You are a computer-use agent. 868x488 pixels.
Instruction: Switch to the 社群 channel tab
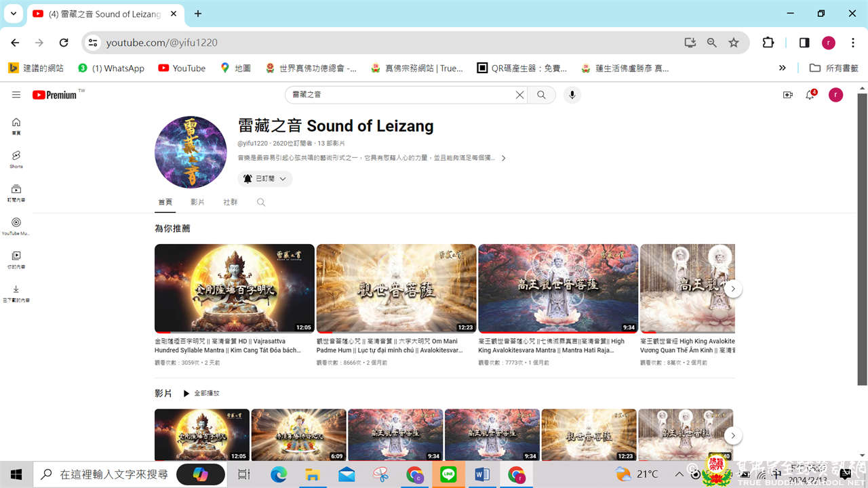tap(231, 202)
